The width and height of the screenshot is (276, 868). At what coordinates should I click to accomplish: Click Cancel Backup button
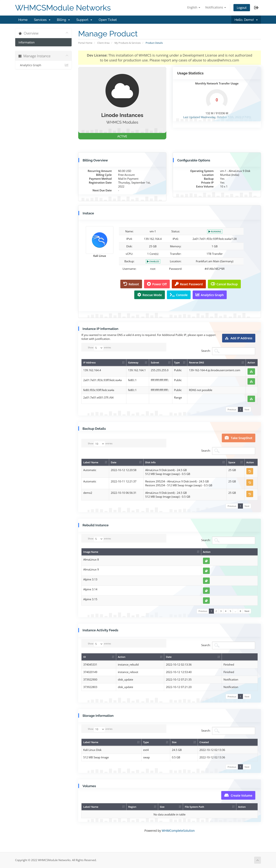pos(224,284)
